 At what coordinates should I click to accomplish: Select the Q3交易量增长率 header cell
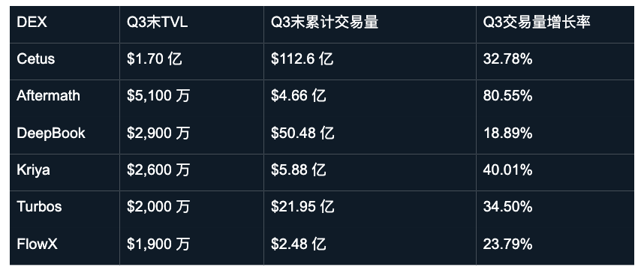coord(537,22)
